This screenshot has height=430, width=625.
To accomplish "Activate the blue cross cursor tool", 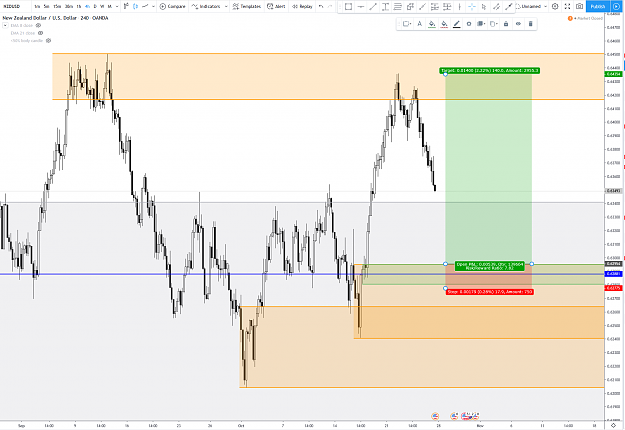I will tap(472, 6).
